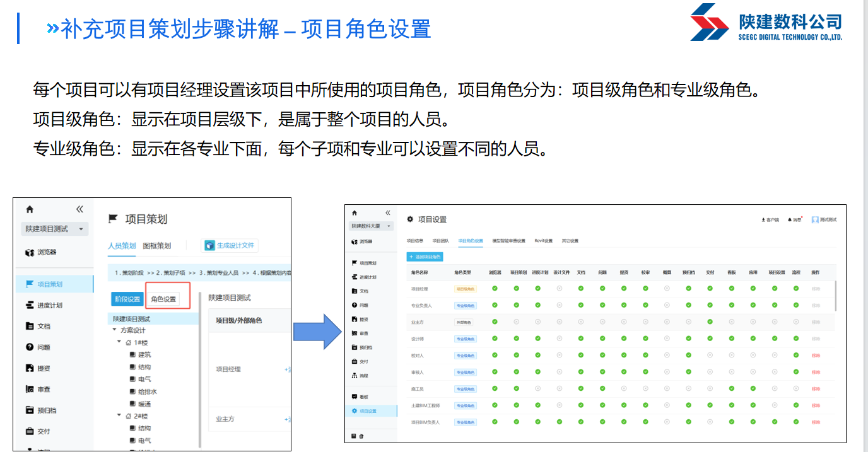Collapse the left sidebar with double-chevron icon

(x=79, y=209)
